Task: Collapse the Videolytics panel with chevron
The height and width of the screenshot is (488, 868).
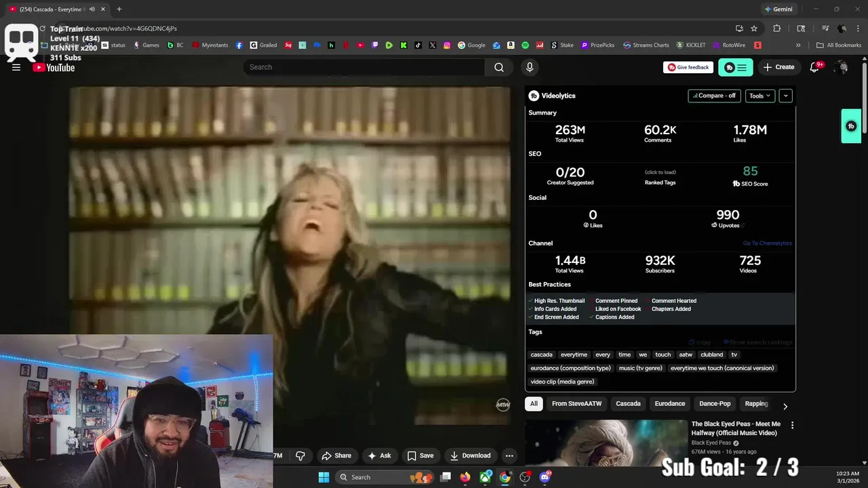Action: point(785,96)
